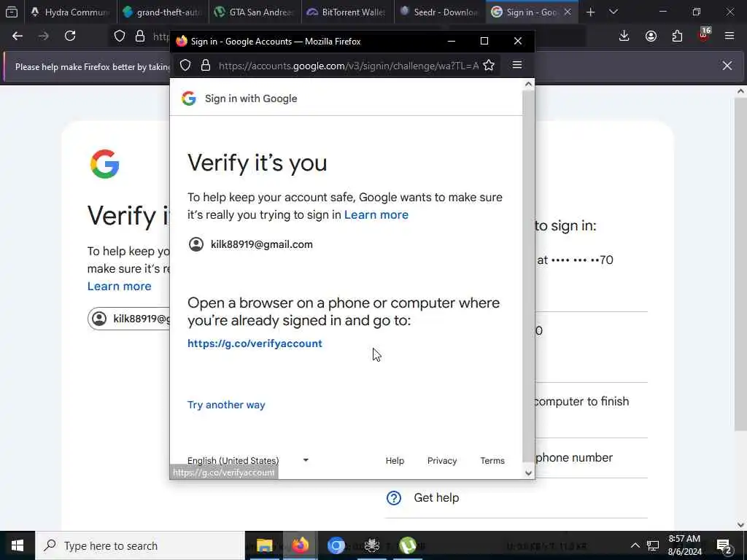Switch to GTA San Andreas tab
Screen dimensions: 747x560
click(x=255, y=12)
